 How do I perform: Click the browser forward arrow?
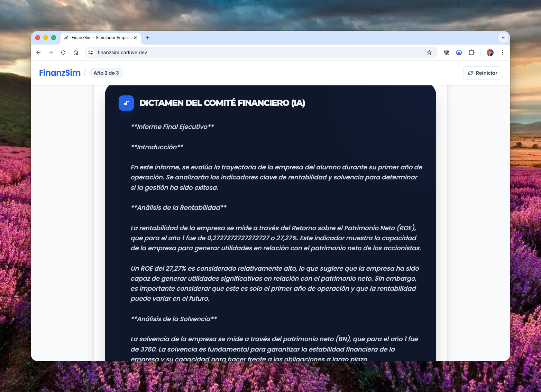[x=51, y=53]
